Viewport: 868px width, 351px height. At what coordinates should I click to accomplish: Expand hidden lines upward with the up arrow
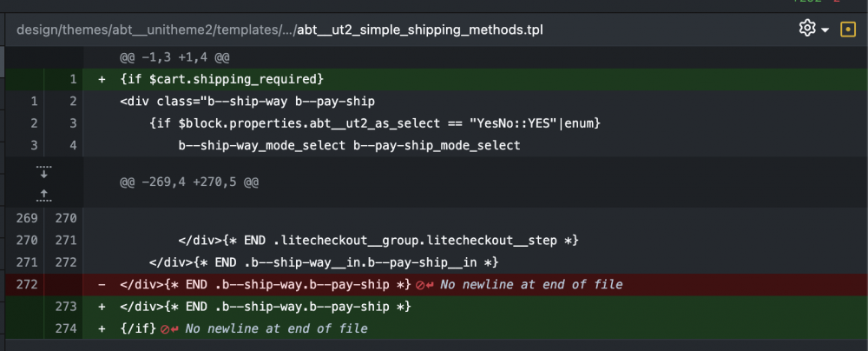[x=43, y=194]
